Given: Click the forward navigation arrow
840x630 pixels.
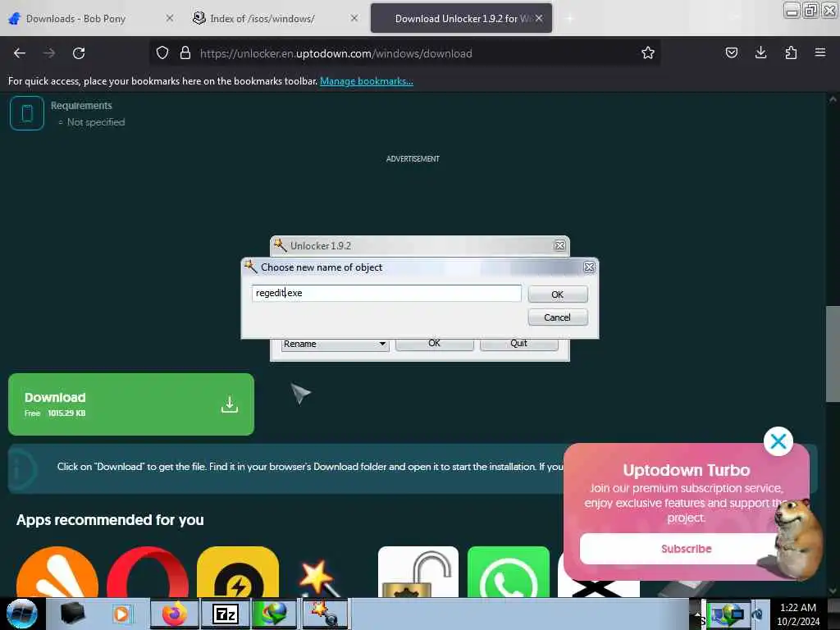Looking at the screenshot, I should click(49, 53).
